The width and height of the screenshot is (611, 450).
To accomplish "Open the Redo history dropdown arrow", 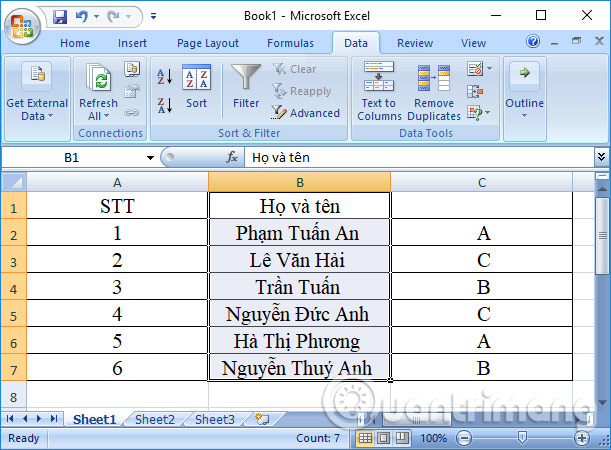I will 128,16.
